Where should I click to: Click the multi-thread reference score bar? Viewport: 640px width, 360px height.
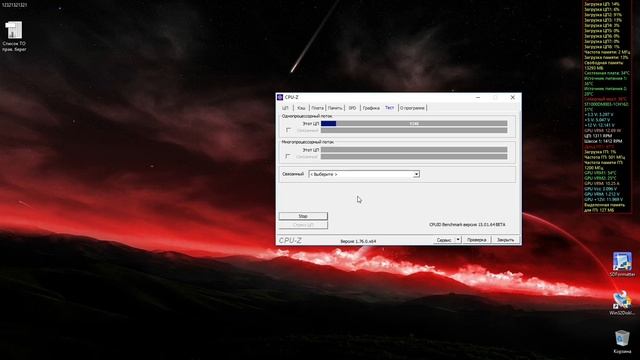click(x=414, y=157)
